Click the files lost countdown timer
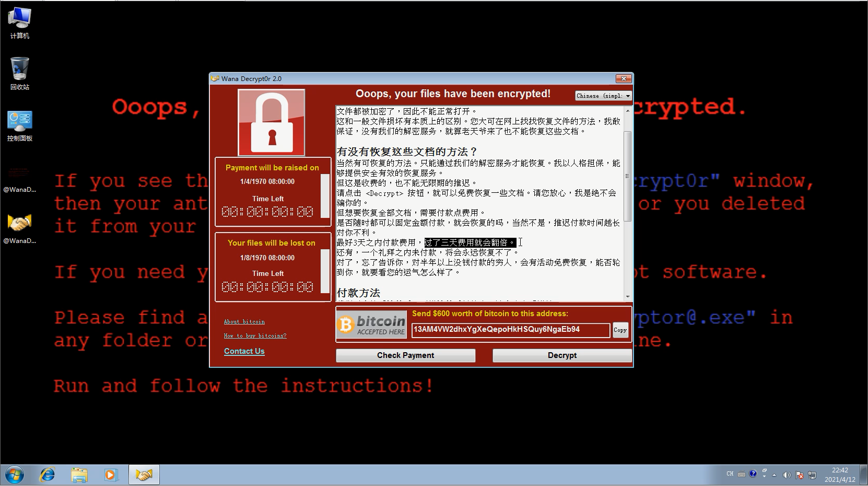This screenshot has width=868, height=486. (267, 287)
